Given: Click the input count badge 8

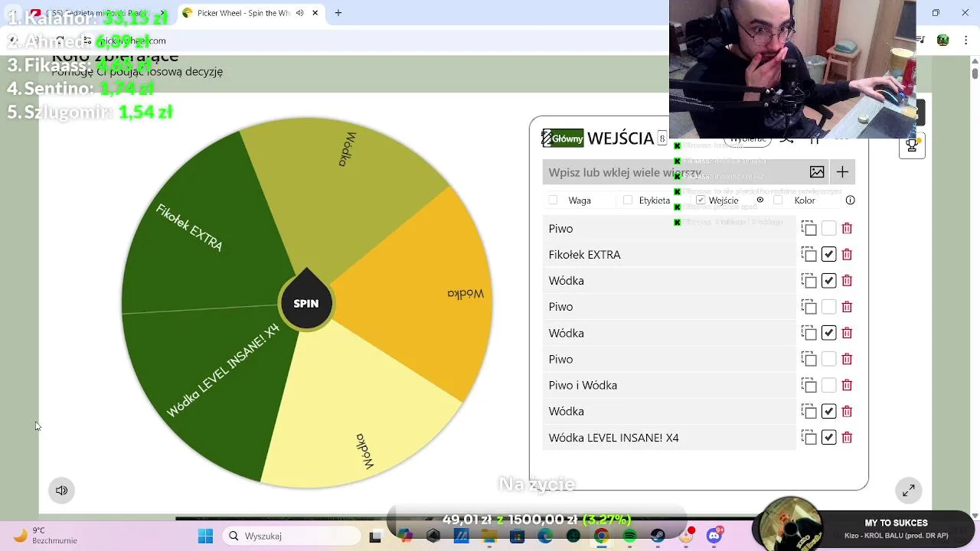Looking at the screenshot, I should [x=662, y=139].
